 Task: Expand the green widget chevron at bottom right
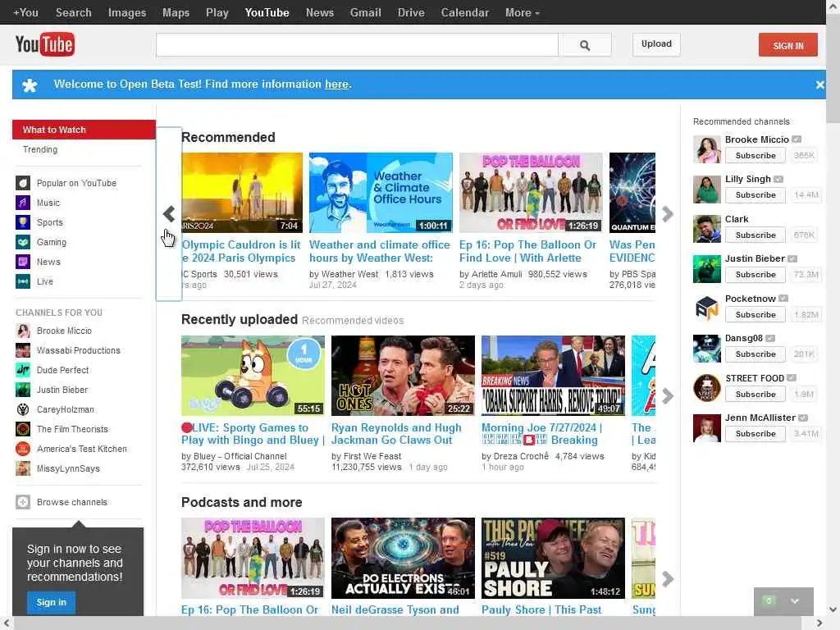coord(795,601)
